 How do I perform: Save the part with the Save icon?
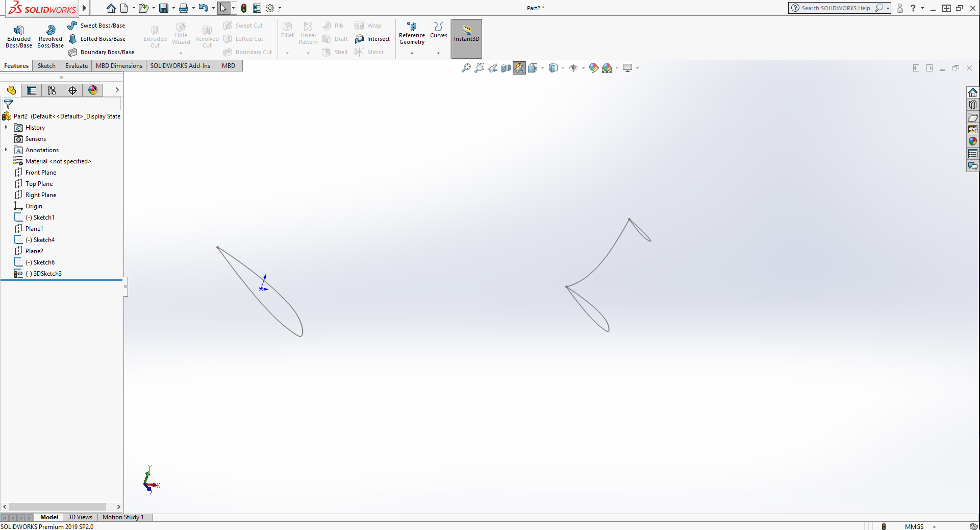(x=164, y=8)
